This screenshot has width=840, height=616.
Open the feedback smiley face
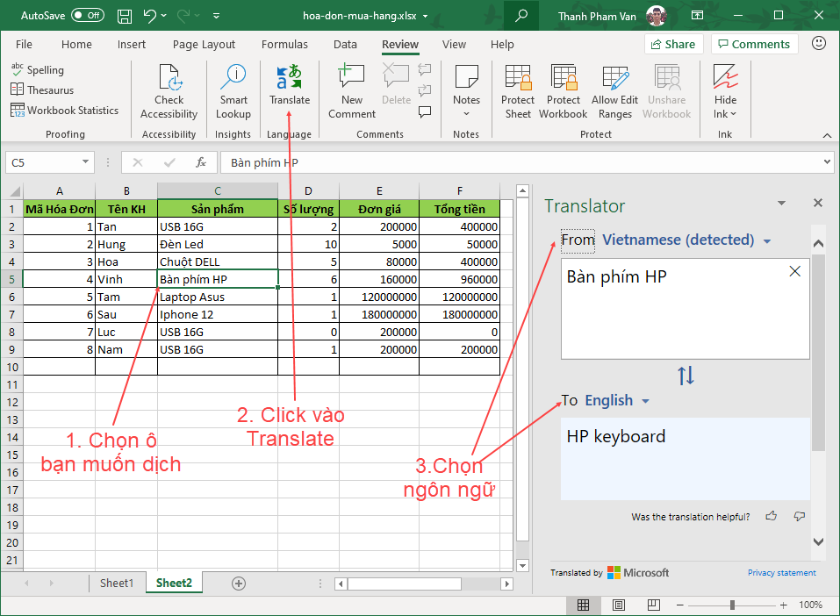[819, 43]
